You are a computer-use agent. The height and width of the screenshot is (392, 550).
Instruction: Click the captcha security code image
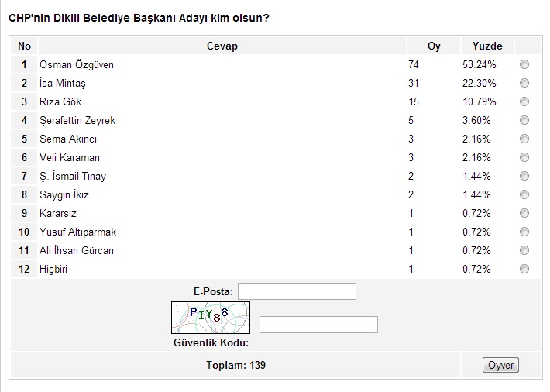210,318
